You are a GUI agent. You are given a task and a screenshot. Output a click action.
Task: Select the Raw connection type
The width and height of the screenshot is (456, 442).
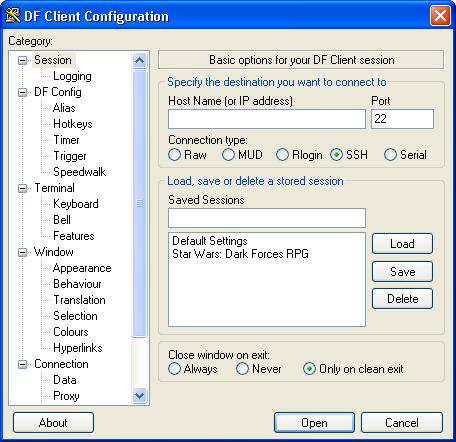174,155
